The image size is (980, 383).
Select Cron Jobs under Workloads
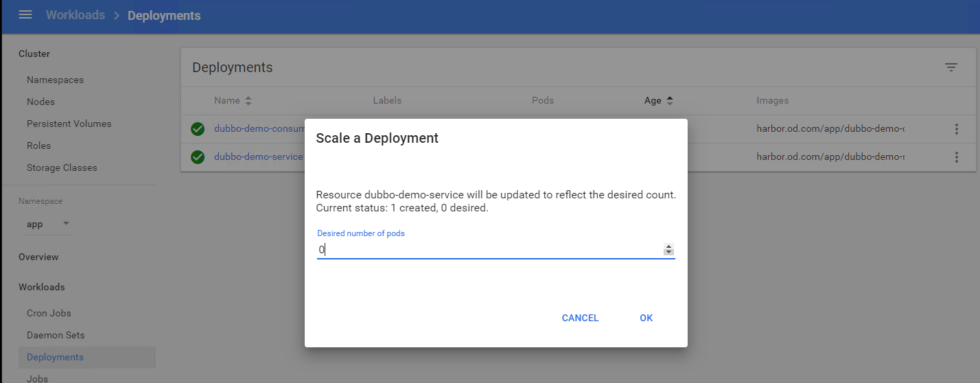[x=49, y=313]
